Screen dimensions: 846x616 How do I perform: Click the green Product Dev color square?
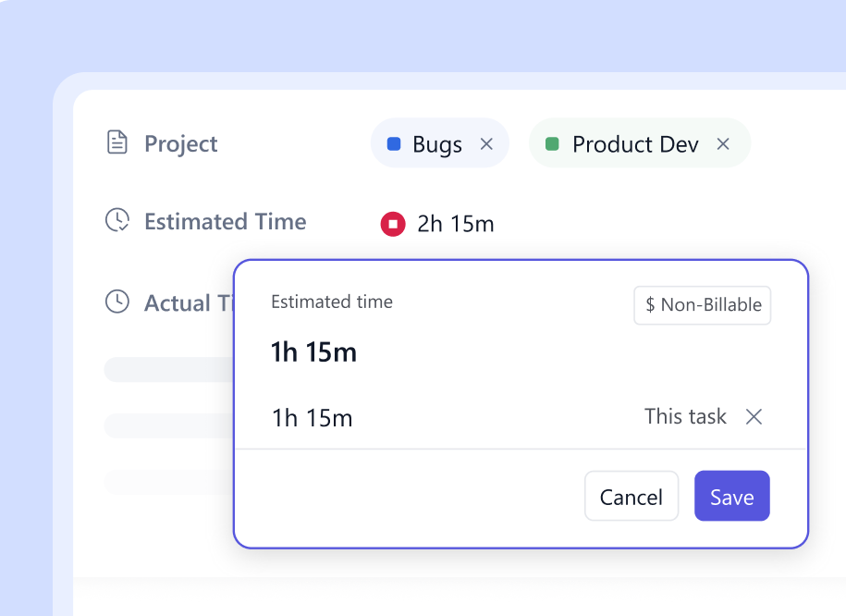(x=552, y=144)
